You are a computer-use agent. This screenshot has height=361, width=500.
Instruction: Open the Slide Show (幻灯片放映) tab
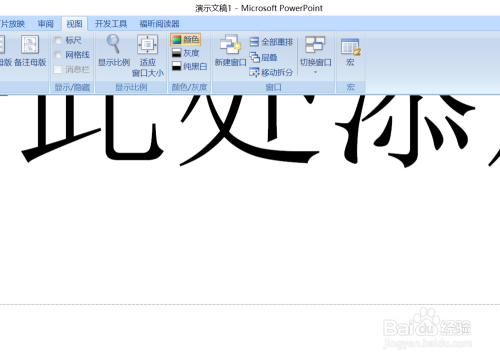[12, 24]
